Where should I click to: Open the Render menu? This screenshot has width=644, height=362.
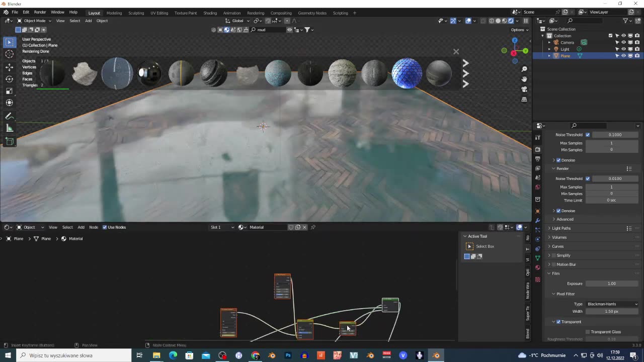(x=40, y=12)
